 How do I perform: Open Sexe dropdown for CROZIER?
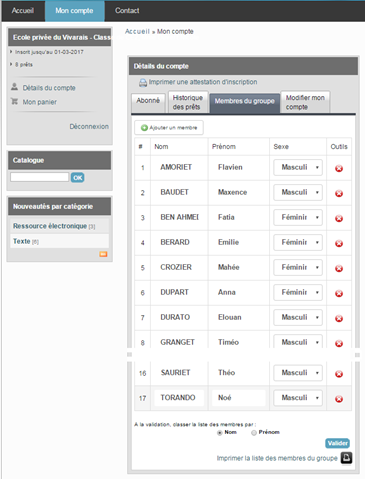point(298,267)
